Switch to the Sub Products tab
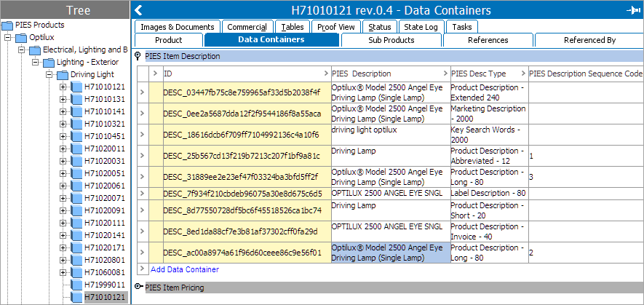 [x=391, y=40]
